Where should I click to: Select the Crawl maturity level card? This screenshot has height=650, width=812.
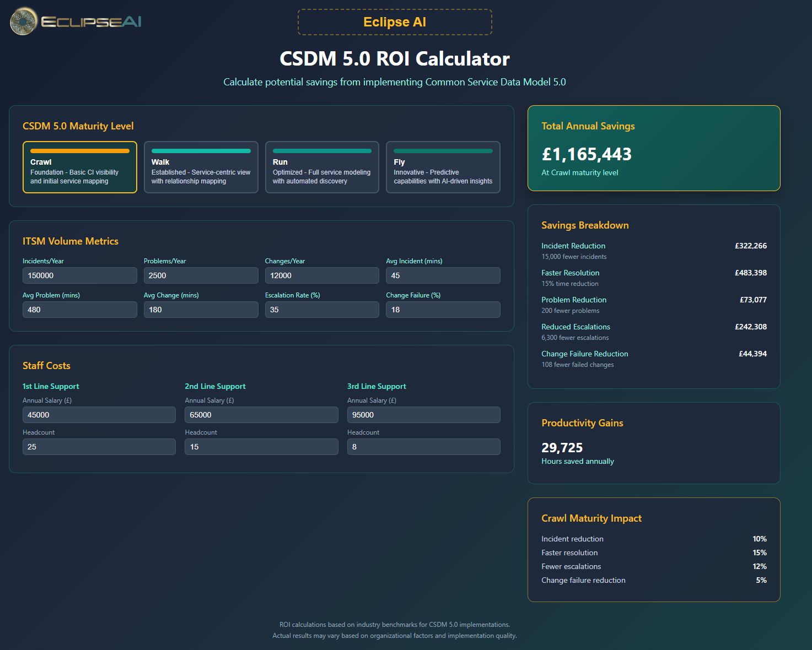pyautogui.click(x=79, y=167)
